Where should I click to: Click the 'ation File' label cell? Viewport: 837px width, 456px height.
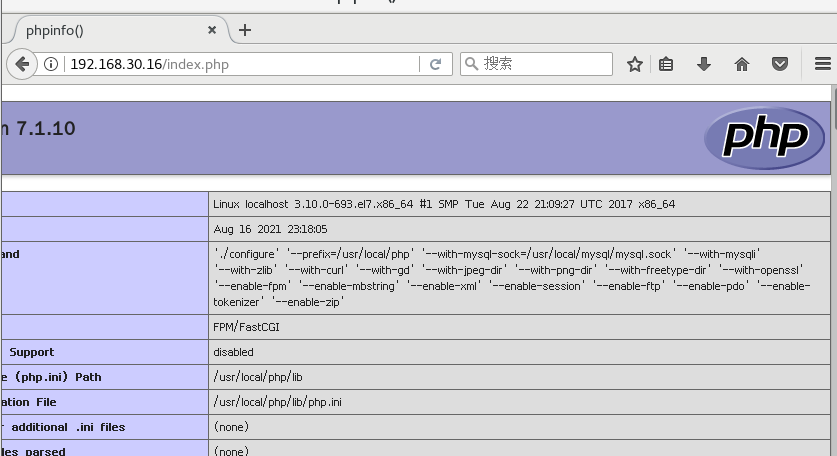click(105, 402)
